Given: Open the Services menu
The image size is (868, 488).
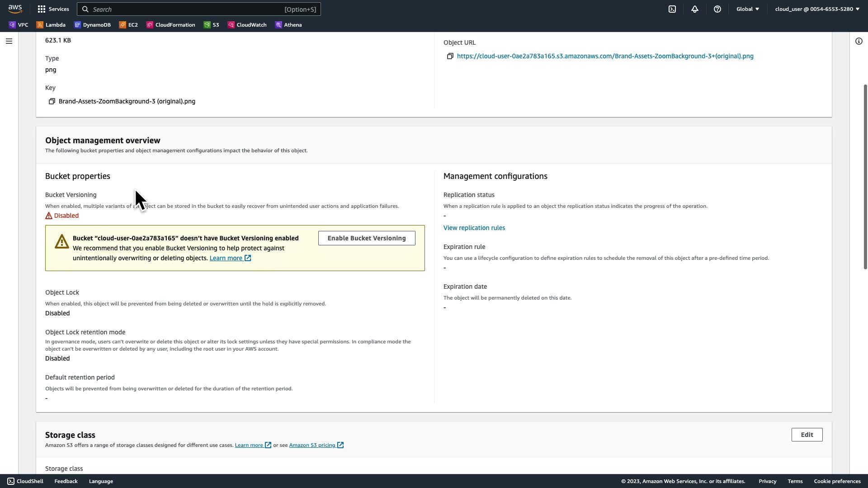Looking at the screenshot, I should tap(53, 9).
